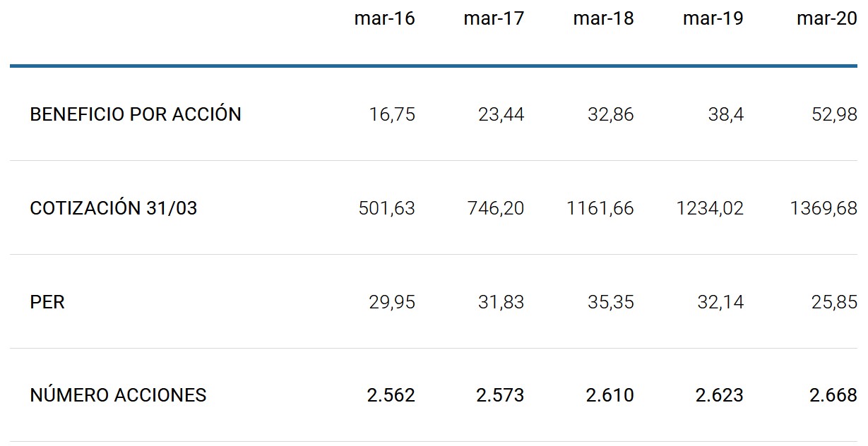Select the 16,75 earnings per share cell
Viewport: 868px width, 446px height.
click(392, 114)
